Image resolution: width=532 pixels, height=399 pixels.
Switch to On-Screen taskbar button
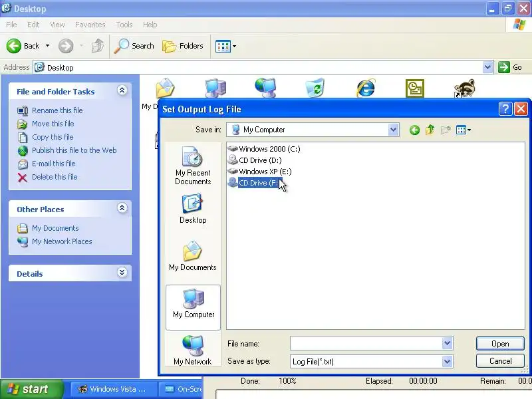pyautogui.click(x=181, y=389)
